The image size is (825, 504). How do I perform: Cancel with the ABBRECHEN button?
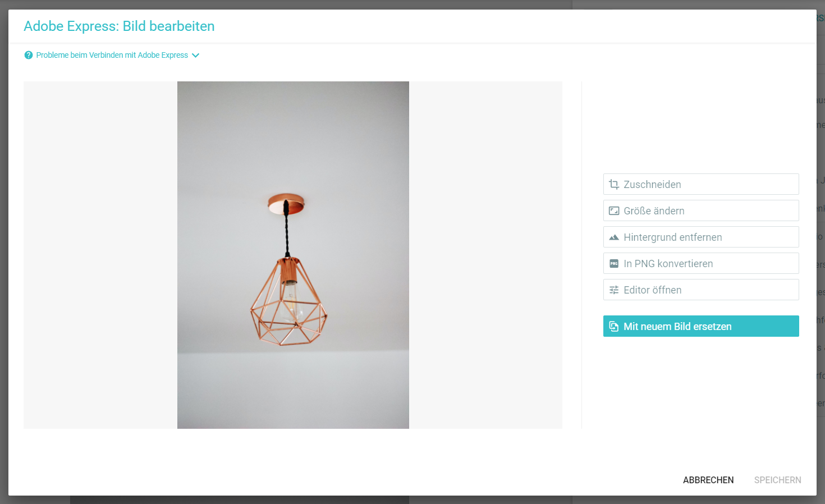point(708,480)
